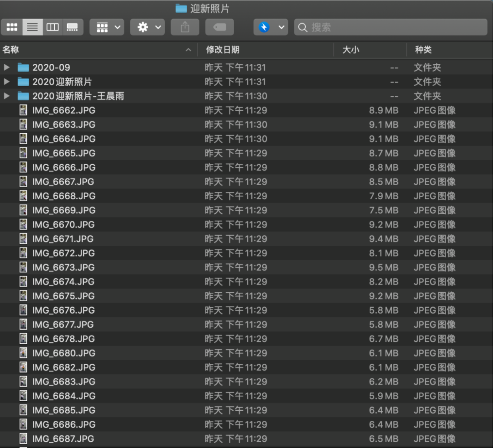This screenshot has height=448, width=493.
Task: Open the gear action menu
Action: point(147,27)
